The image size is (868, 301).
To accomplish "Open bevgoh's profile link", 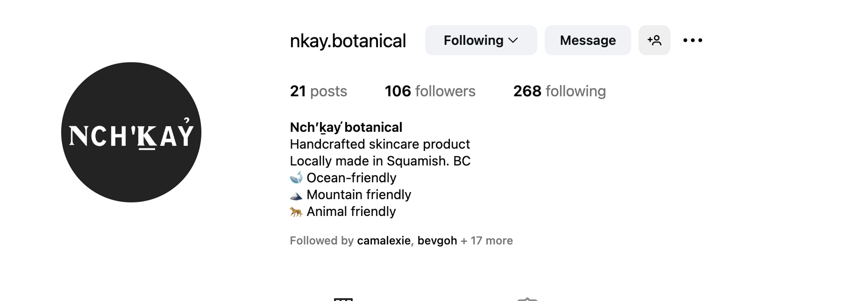I will coord(437,241).
